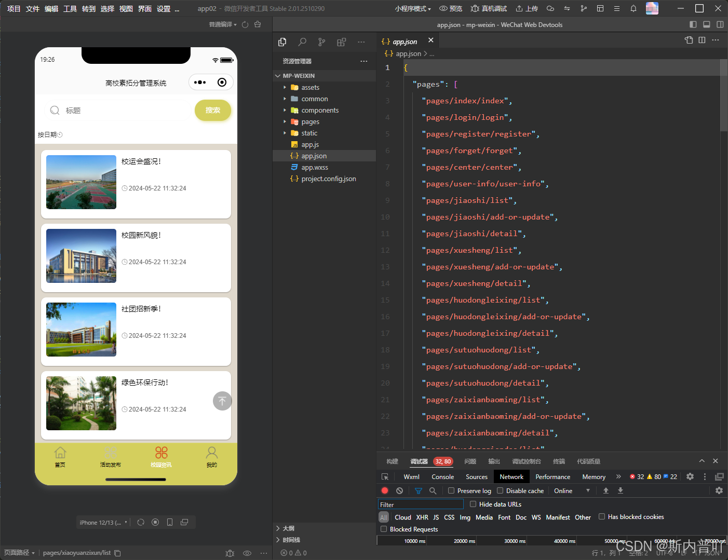Open the notification bell in top toolbar
This screenshot has height=560, width=728.
[x=633, y=8]
